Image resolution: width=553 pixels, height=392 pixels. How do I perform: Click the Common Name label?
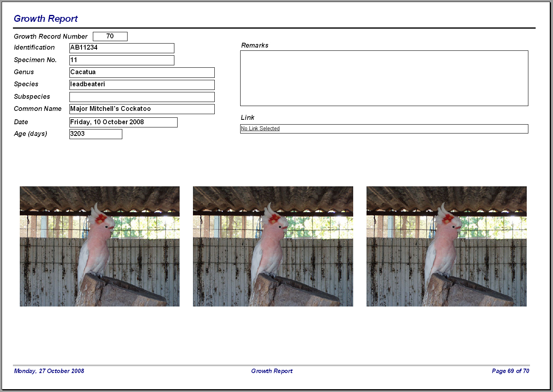click(x=38, y=108)
